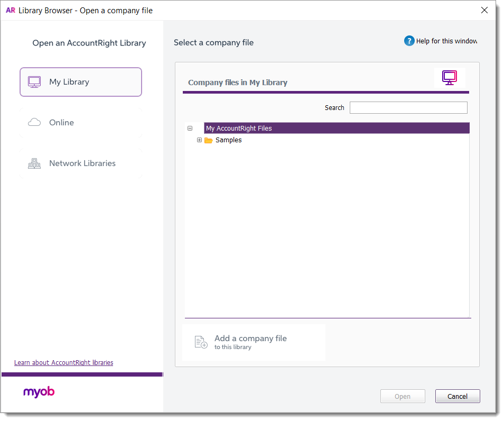
Task: Click the Network Libraries server icon
Action: [34, 163]
